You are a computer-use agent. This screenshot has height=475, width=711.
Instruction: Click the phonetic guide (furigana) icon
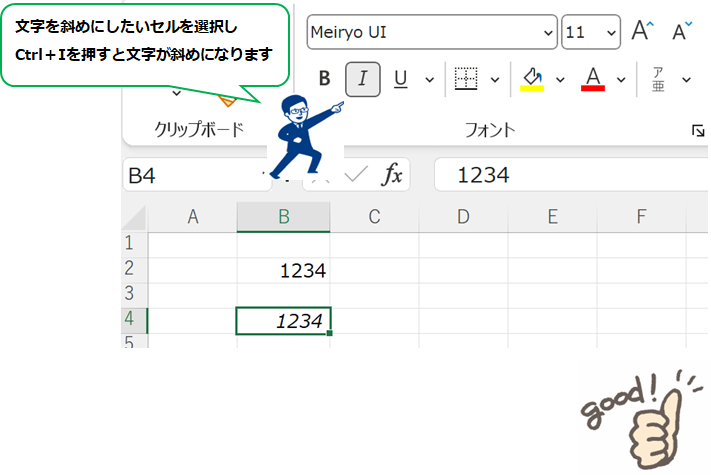pos(658,79)
